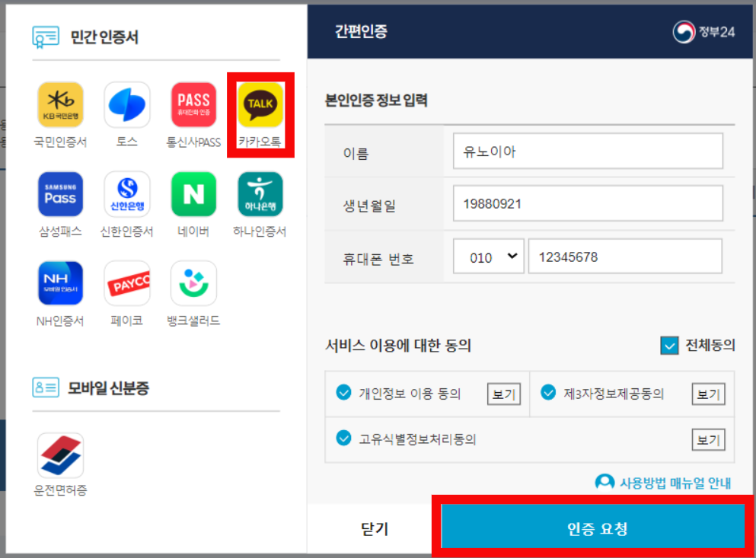The image size is (756, 558).
Task: Click the 정부24 logo in header
Action: pos(704,32)
